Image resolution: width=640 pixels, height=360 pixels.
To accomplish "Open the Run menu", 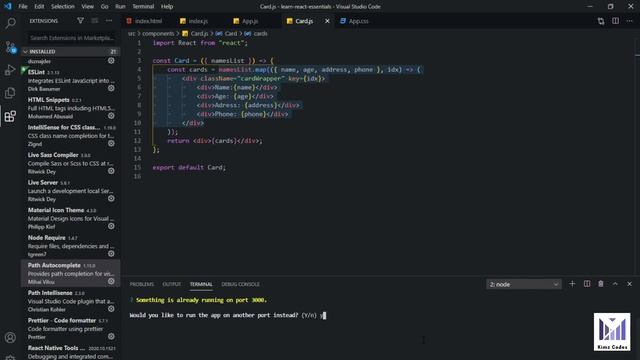I will pyautogui.click(x=120, y=7).
